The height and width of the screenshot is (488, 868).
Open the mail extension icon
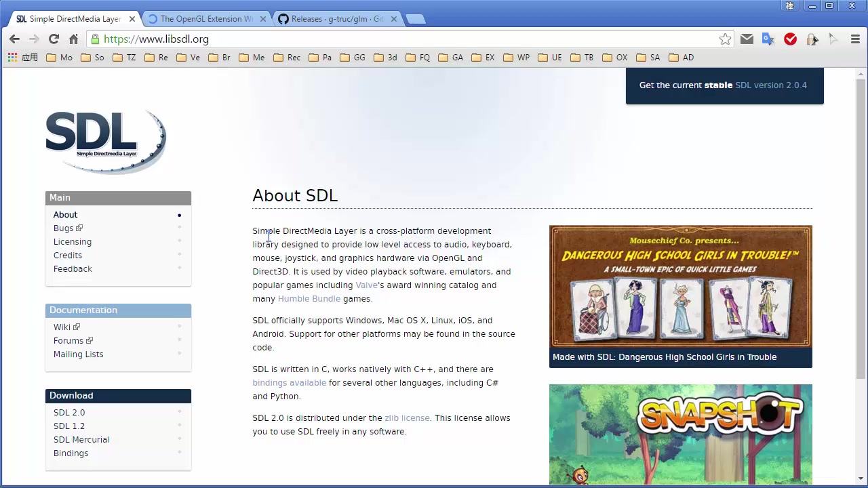[747, 39]
